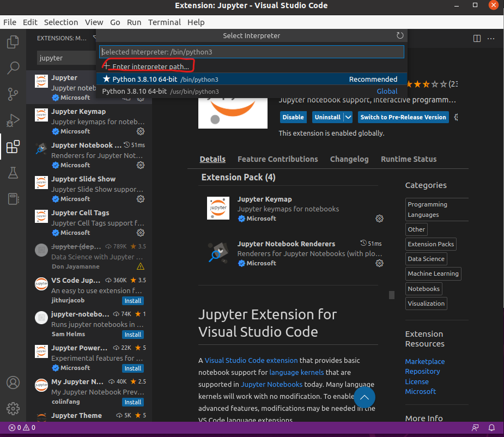Split the editor right
The width and height of the screenshot is (504, 437).
[x=477, y=39]
